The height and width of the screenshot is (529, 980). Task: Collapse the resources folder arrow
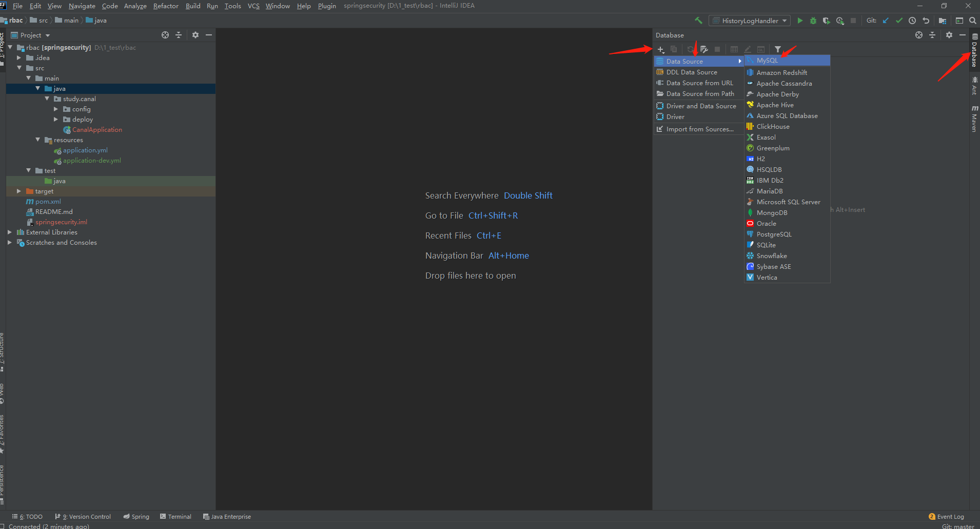pos(37,140)
